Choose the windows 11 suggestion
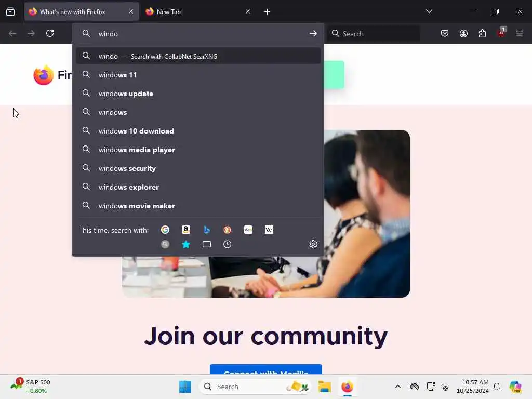The height and width of the screenshot is (399, 532). point(198,75)
